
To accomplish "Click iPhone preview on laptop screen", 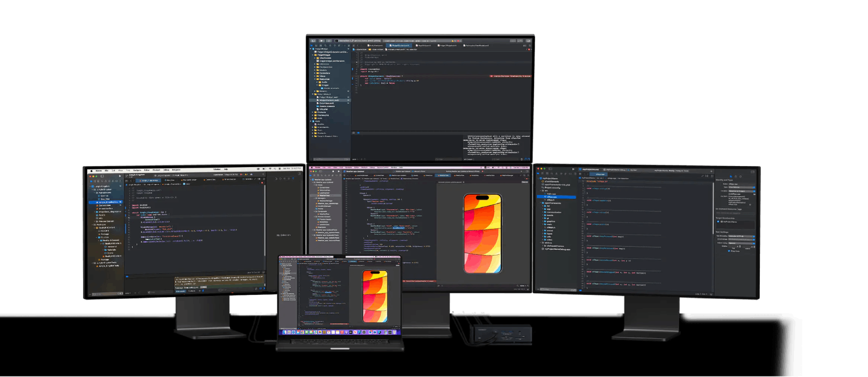I will pos(375,296).
